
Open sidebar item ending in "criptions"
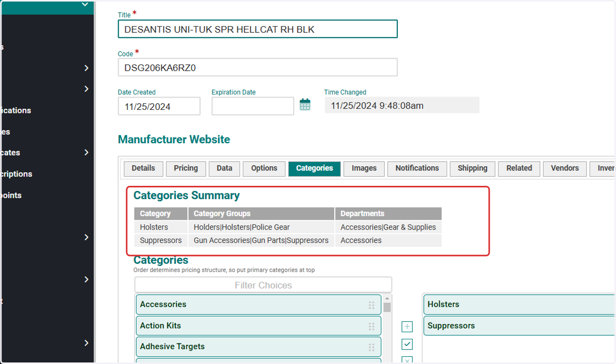coord(16,174)
